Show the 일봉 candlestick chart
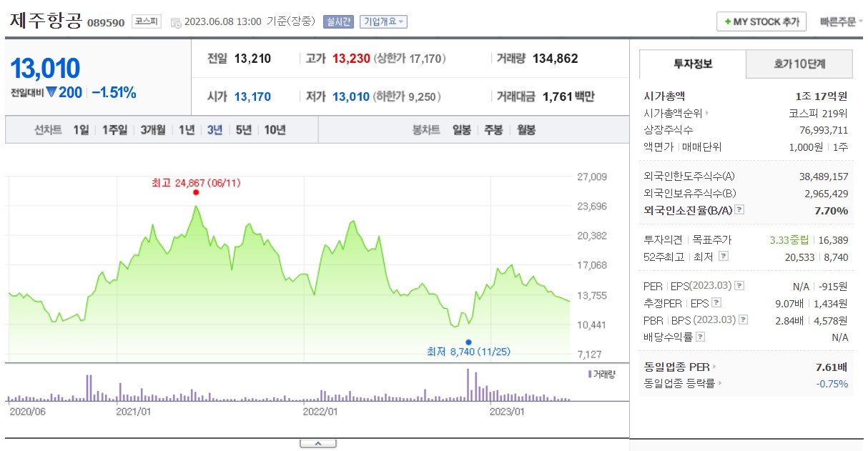The width and height of the screenshot is (868, 451). (x=462, y=130)
